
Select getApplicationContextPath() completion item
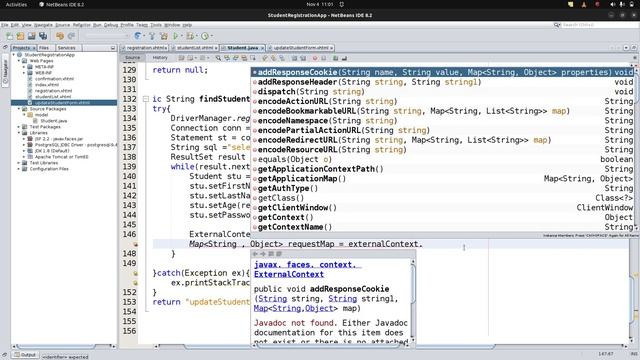point(443,169)
